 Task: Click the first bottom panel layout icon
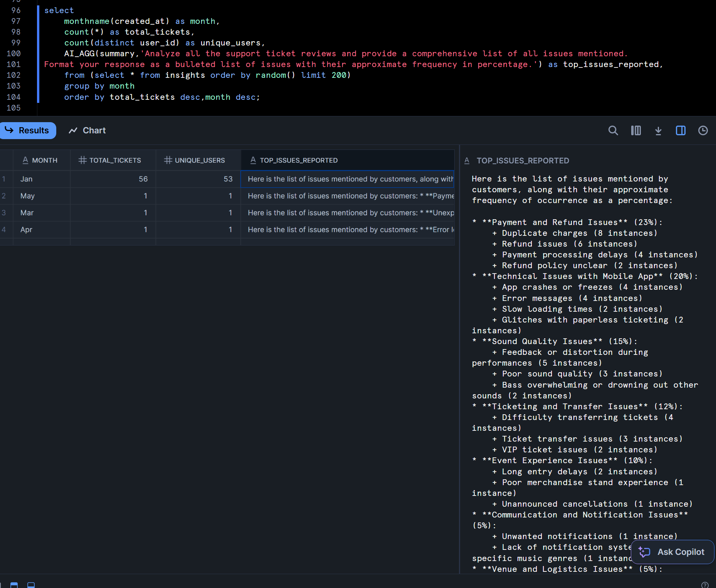point(14,585)
